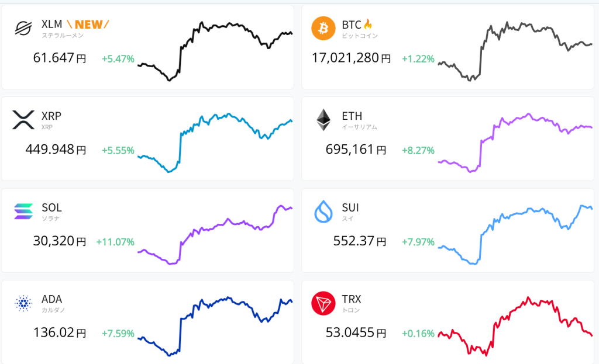Open the BTC sparkline chart

[x=515, y=51]
